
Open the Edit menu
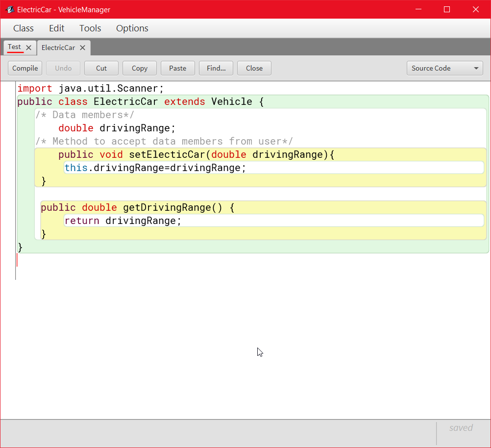(57, 28)
